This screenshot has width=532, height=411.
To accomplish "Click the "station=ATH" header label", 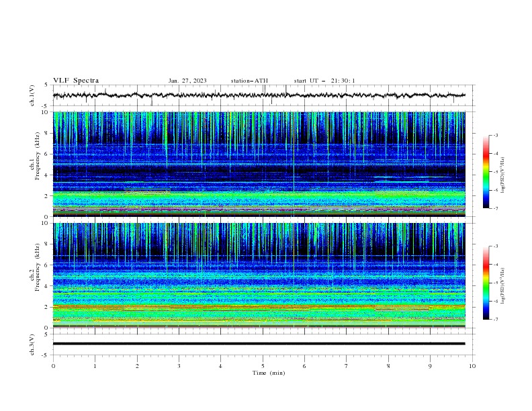I will 249,81.
